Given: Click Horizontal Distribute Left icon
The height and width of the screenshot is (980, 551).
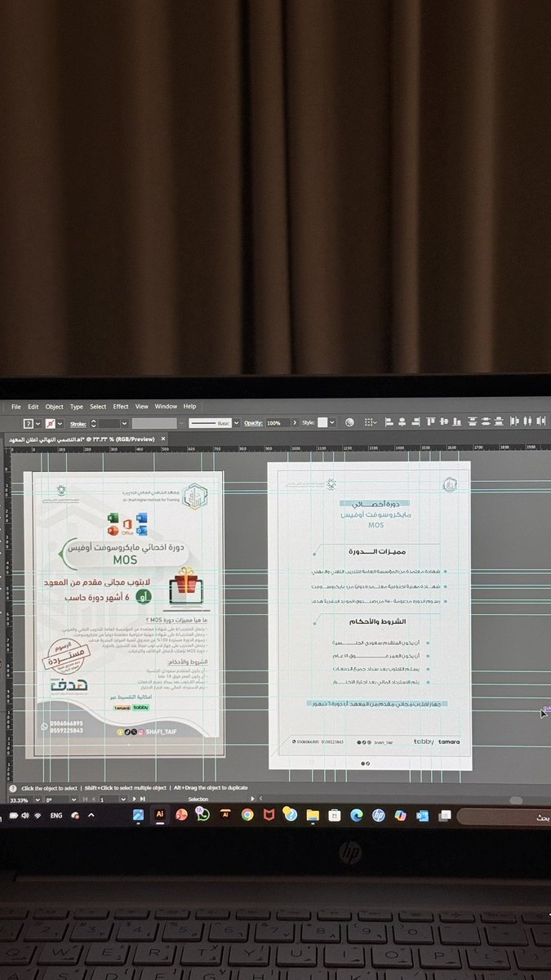Looking at the screenshot, I should 514,422.
